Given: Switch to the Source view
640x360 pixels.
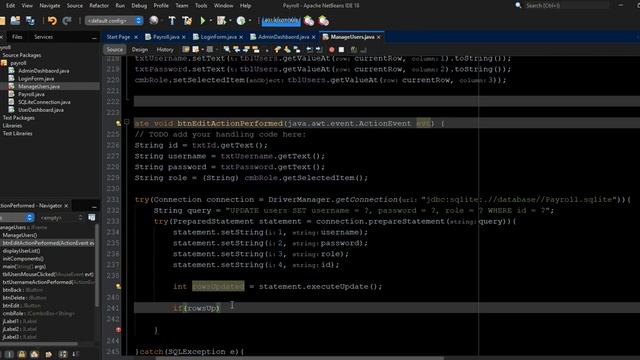Looking at the screenshot, I should 115,50.
